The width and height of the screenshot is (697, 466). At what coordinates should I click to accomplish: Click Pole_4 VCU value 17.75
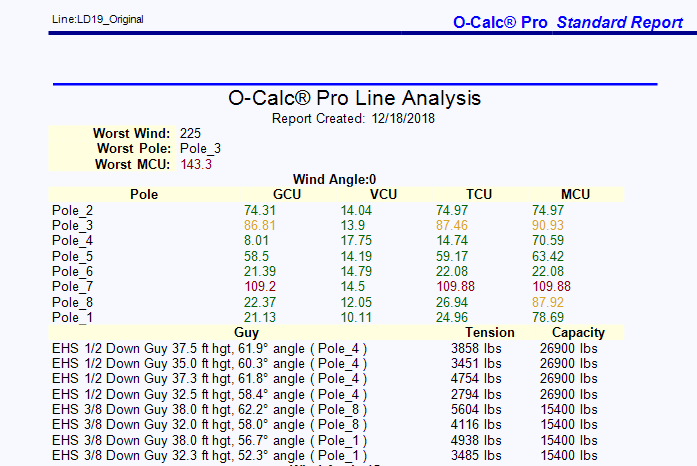(x=356, y=241)
